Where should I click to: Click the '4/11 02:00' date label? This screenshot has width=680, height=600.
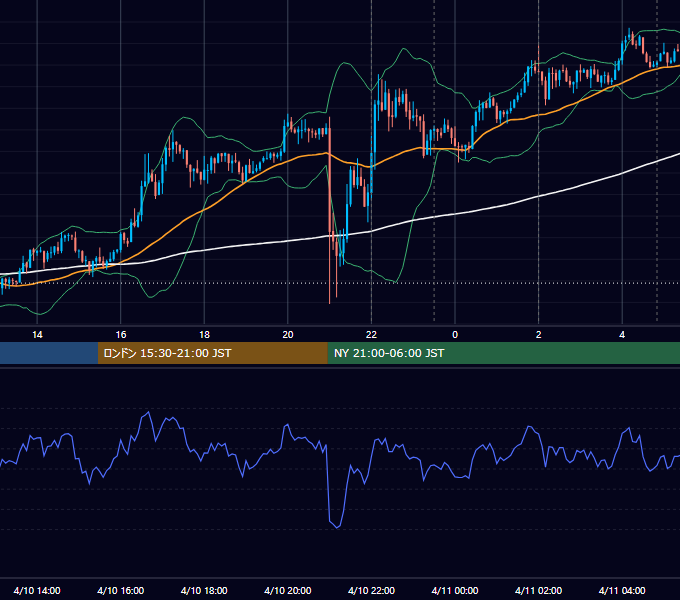[x=538, y=590]
